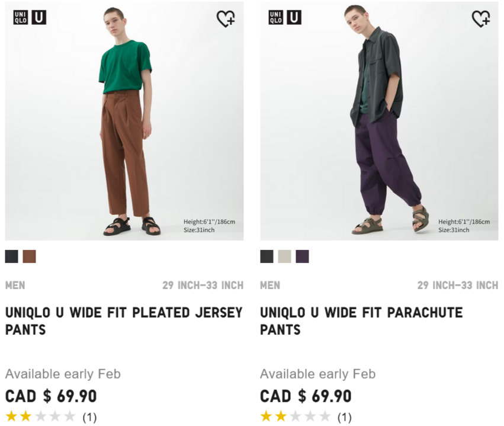Open Uniqlo U Wide Fit Pleated Jersey Pants title
This screenshot has width=504, height=426.
124,321
